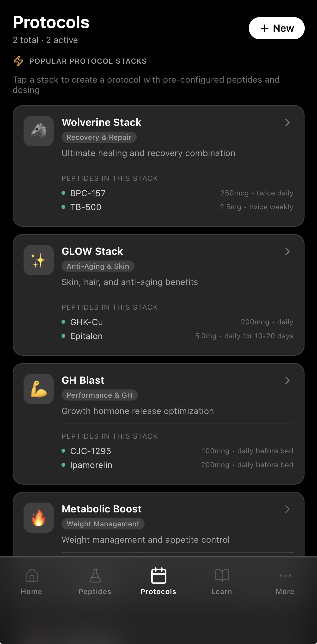
Task: Tap the wolf icon of Wolverine Stack
Action: pos(38,131)
